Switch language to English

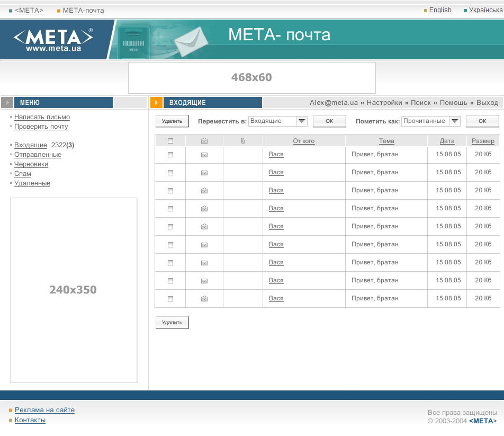pos(440,10)
